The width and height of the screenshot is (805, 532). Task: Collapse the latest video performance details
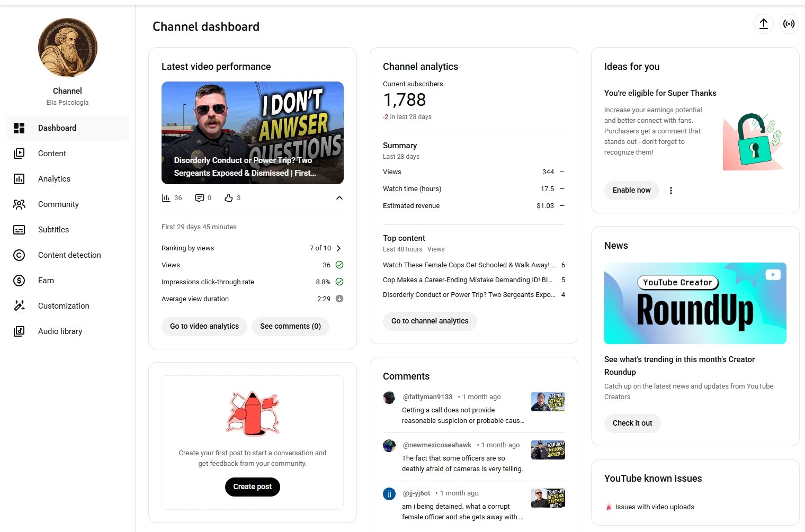[339, 198]
